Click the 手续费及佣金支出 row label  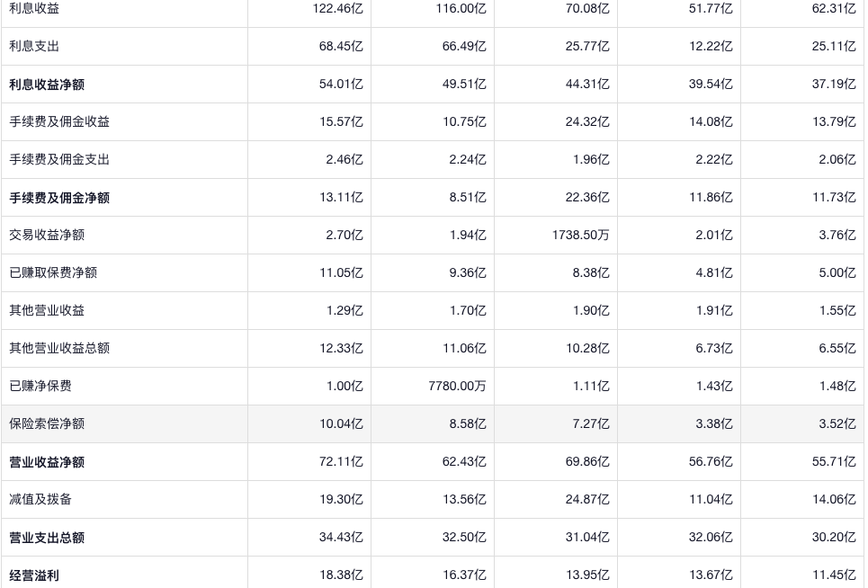(x=59, y=159)
